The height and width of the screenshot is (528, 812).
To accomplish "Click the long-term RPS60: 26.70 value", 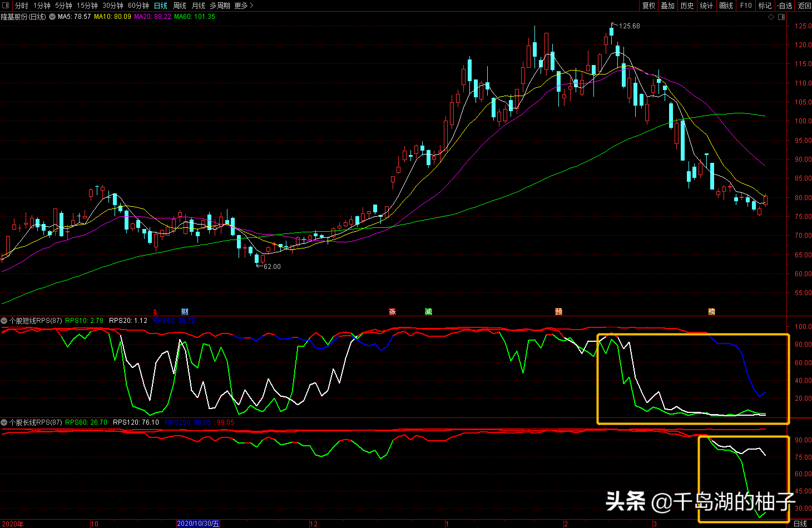I will (86, 422).
